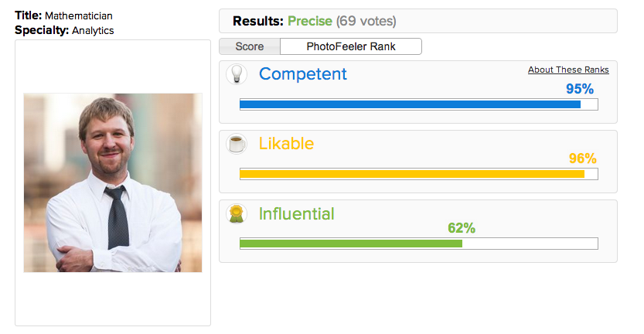Click the 62% influential score label
The width and height of the screenshot is (644, 334).
pyautogui.click(x=462, y=228)
